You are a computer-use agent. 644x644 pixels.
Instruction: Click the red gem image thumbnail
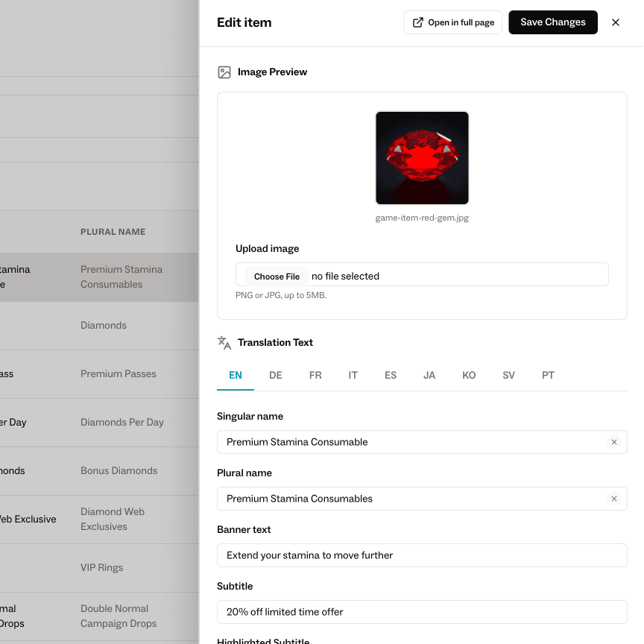coord(422,158)
